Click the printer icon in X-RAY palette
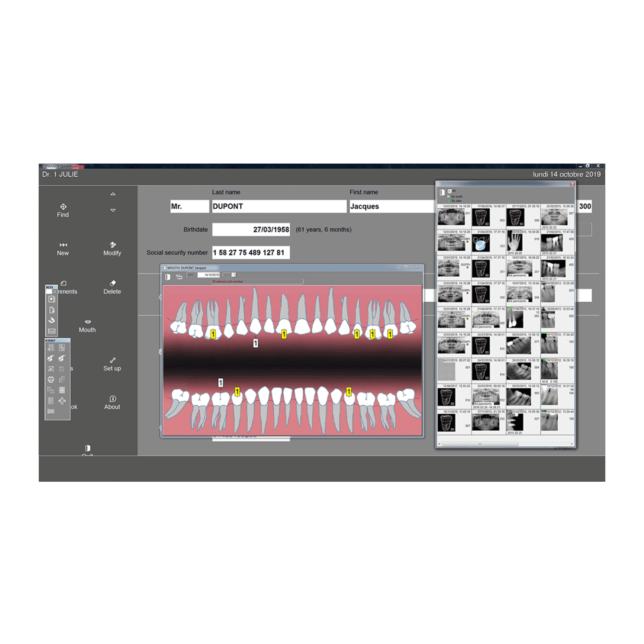 (51, 379)
